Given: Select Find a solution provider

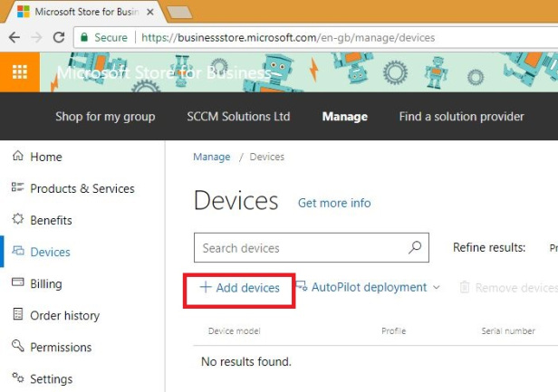Looking at the screenshot, I should click(461, 117).
